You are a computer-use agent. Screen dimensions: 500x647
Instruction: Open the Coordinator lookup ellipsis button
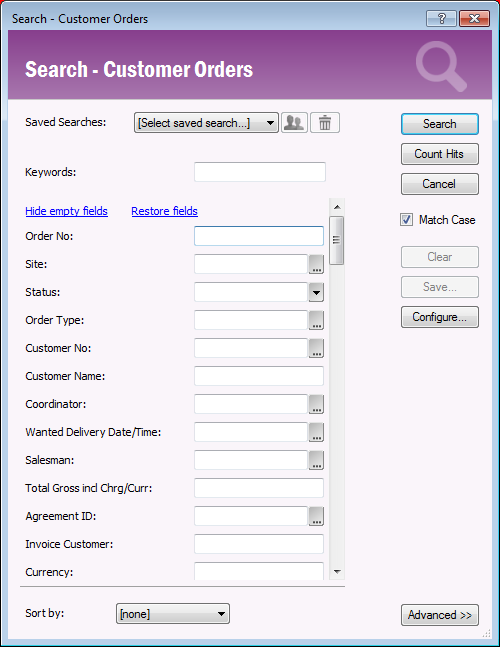point(316,404)
